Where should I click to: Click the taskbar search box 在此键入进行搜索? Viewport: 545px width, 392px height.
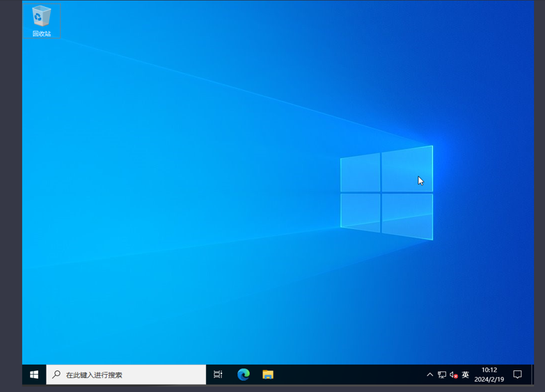pyautogui.click(x=126, y=375)
